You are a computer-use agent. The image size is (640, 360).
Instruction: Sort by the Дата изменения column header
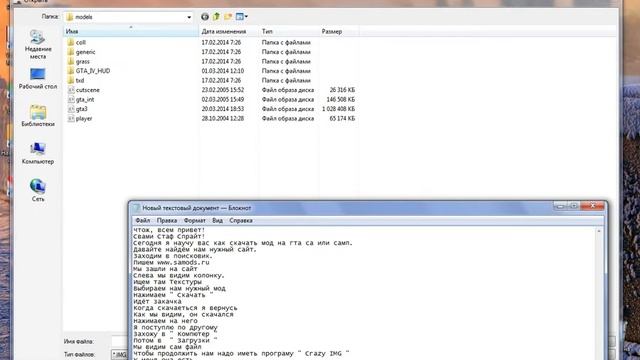pos(229,31)
